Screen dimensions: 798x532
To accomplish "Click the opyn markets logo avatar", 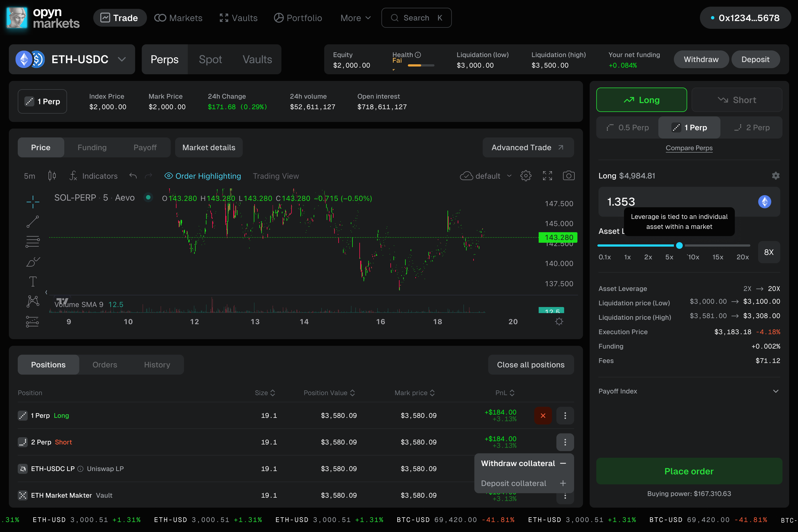I will pyautogui.click(x=17, y=18).
